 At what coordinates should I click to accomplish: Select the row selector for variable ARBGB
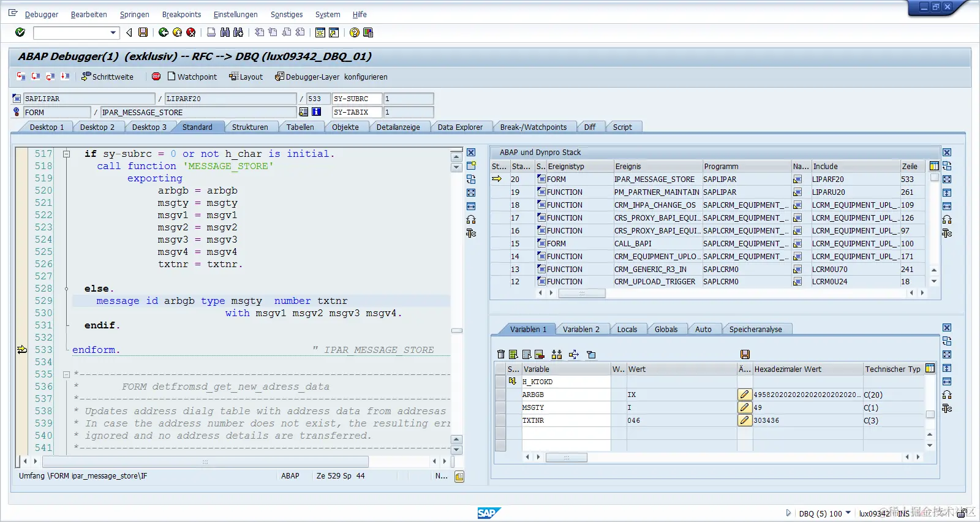click(500, 395)
